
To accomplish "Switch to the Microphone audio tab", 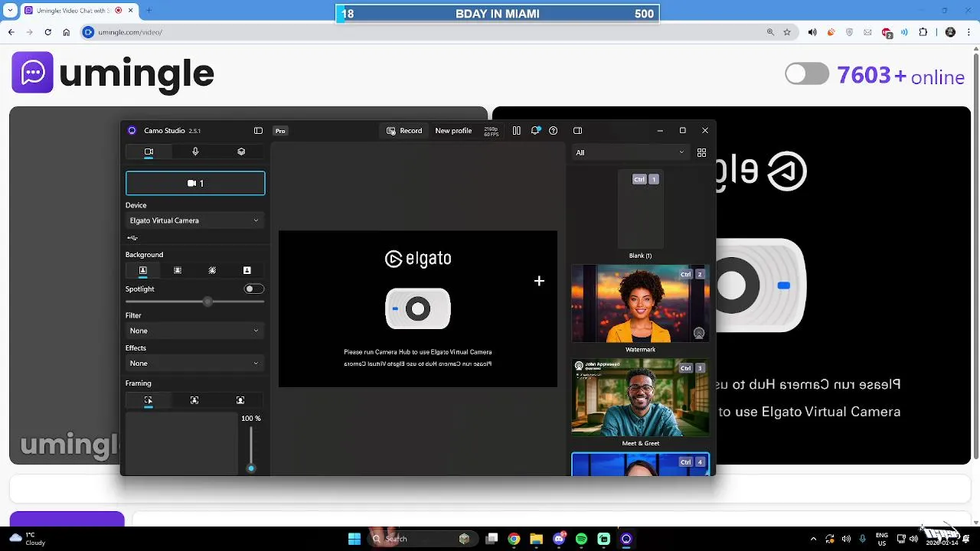I will (195, 152).
